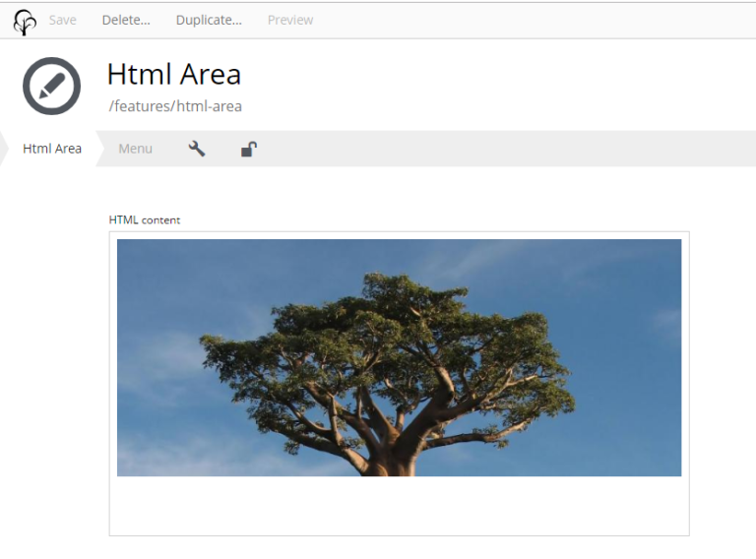Screen dimensions: 756x559
Task: Open security via the unlocked padlock icon
Action: (x=249, y=149)
